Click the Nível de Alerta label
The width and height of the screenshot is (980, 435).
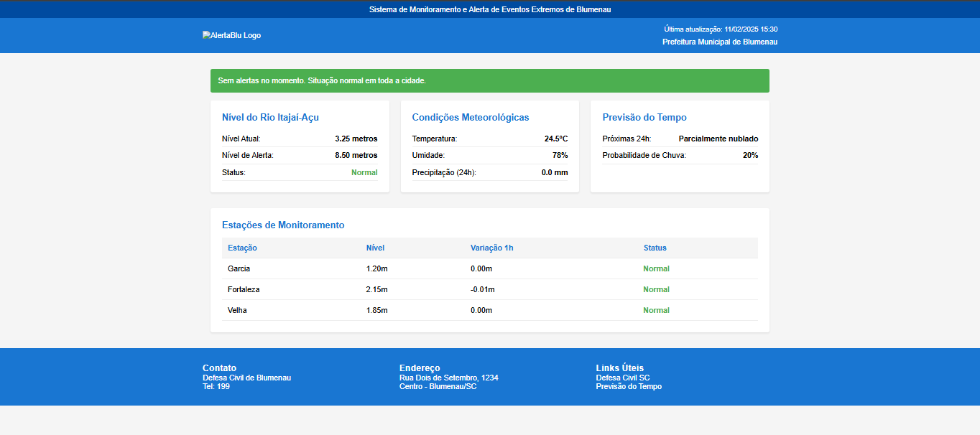pos(248,155)
